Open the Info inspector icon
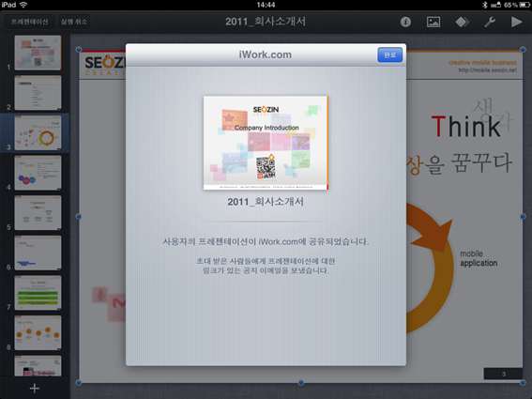532x399 pixels. (405, 23)
